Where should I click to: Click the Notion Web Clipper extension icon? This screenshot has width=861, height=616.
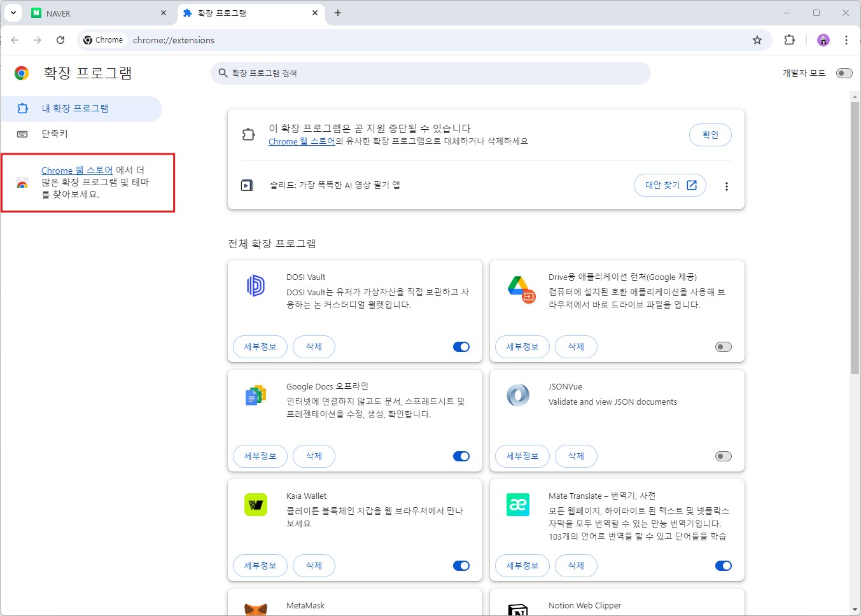tap(518, 610)
